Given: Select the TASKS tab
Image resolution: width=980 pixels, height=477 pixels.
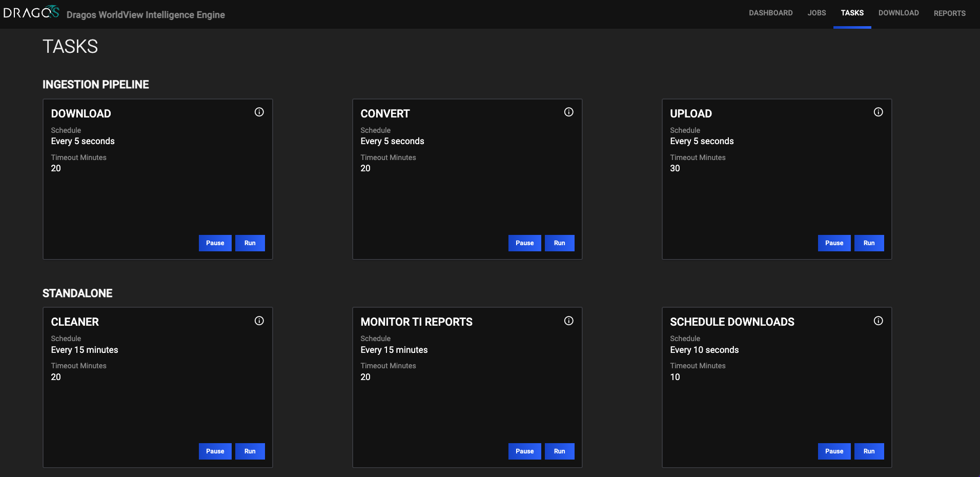Looking at the screenshot, I should click(852, 13).
